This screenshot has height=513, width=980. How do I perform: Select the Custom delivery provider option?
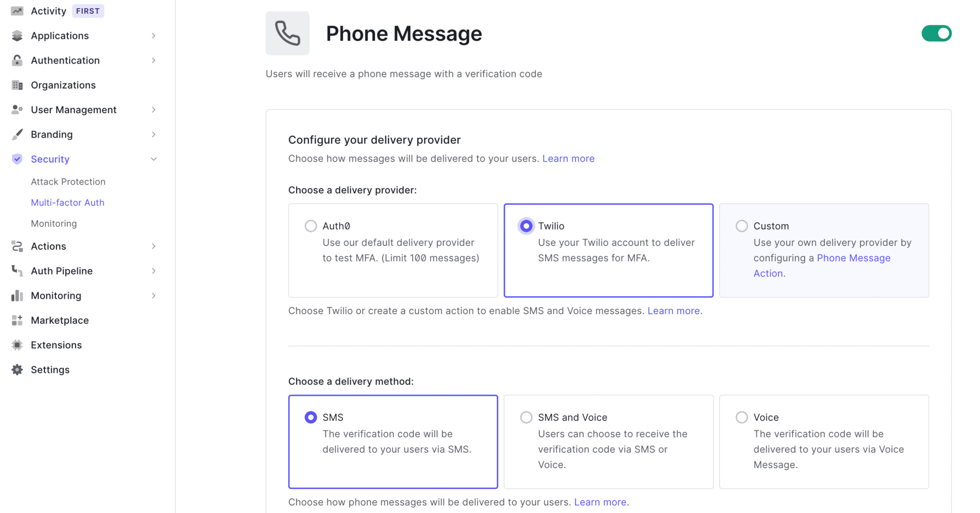(741, 226)
